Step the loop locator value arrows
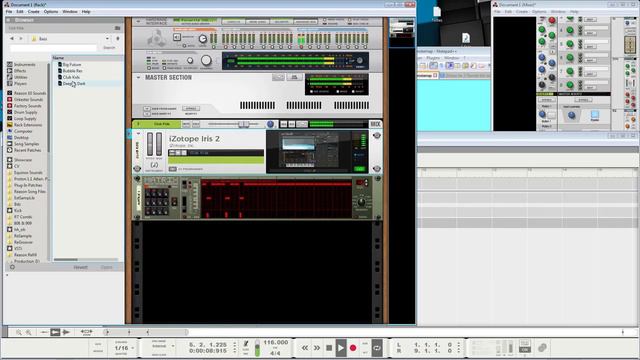Viewport: 640px width, 360px height. [x=459, y=348]
